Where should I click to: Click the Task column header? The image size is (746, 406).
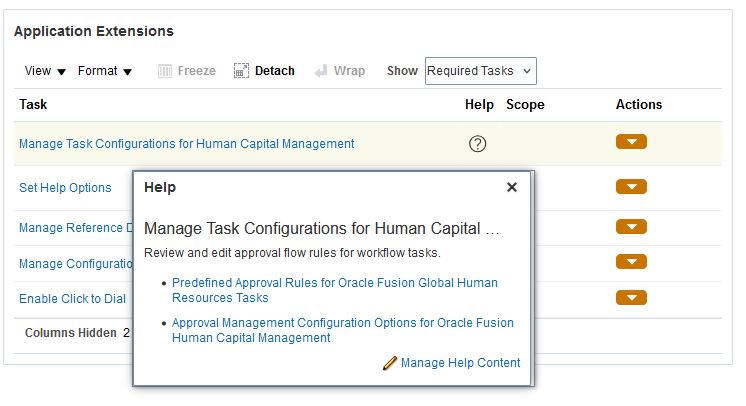tap(33, 104)
